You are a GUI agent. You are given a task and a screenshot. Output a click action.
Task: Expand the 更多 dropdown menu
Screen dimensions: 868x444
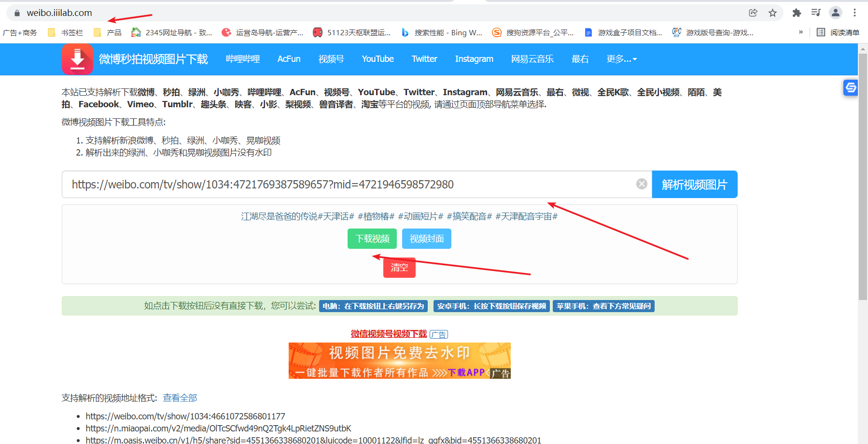621,59
